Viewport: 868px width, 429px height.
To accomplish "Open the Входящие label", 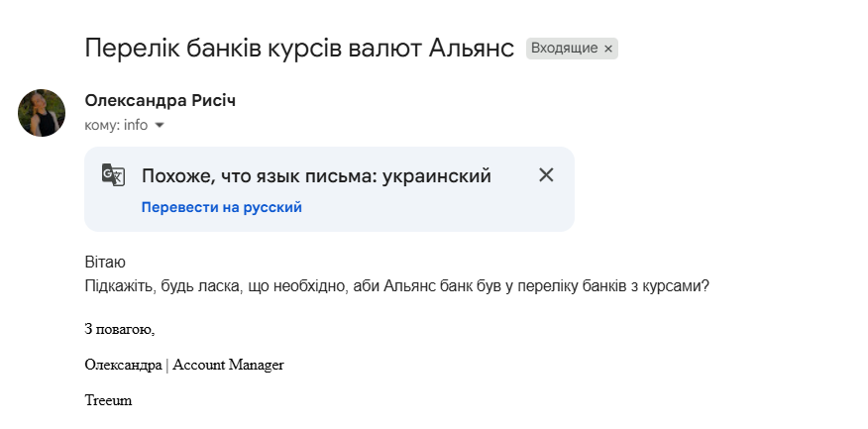I will [x=564, y=48].
